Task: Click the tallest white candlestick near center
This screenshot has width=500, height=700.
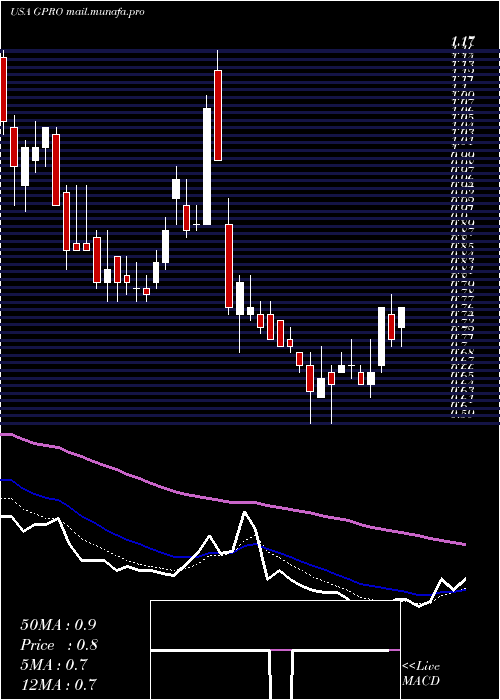Action: click(207, 166)
